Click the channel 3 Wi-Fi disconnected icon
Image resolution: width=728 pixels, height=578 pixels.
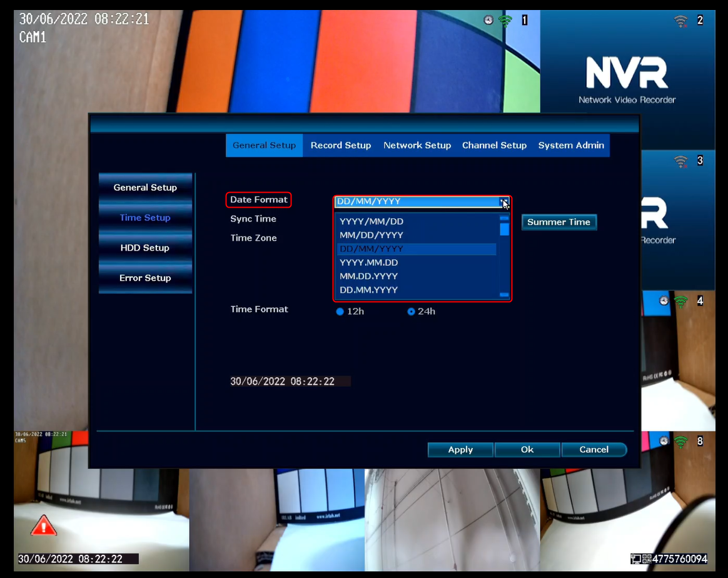[x=680, y=161]
